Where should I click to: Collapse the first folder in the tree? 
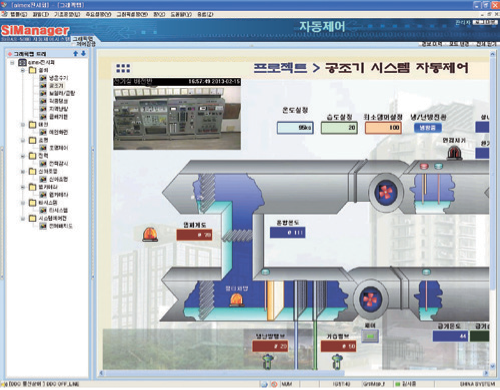coord(23,70)
